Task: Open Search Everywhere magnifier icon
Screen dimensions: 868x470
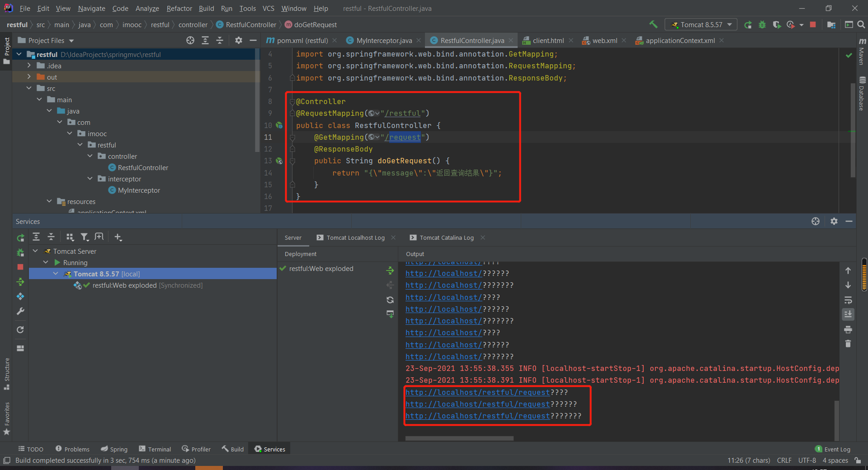Action: click(x=861, y=25)
